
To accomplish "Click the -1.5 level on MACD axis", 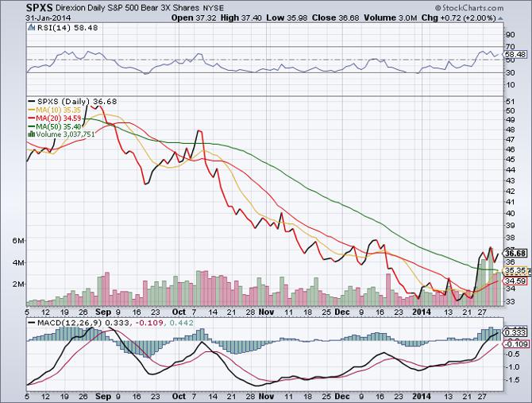I will [512, 380].
